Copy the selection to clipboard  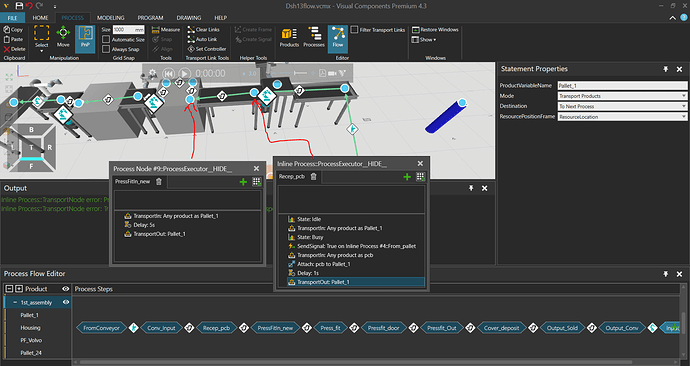(x=13, y=29)
